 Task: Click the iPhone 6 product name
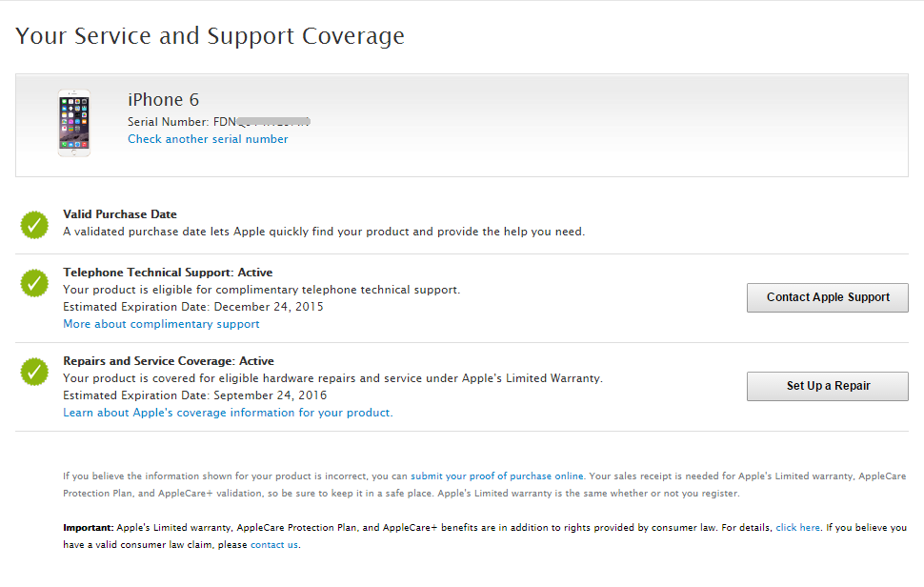coord(163,100)
